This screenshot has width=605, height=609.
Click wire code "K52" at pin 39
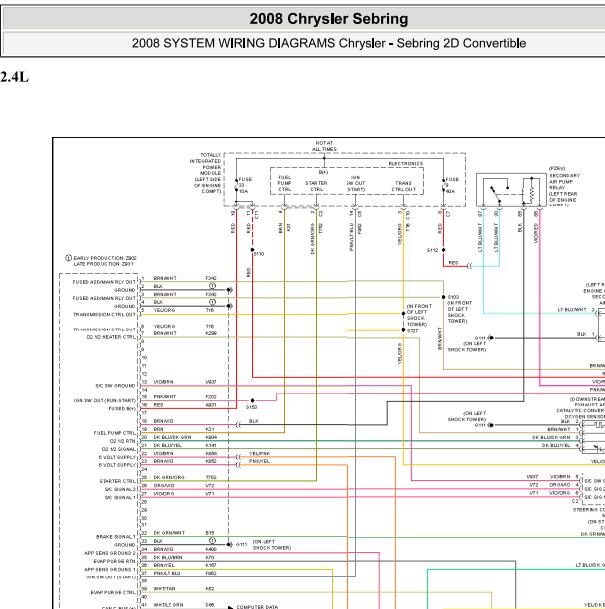click(x=210, y=589)
